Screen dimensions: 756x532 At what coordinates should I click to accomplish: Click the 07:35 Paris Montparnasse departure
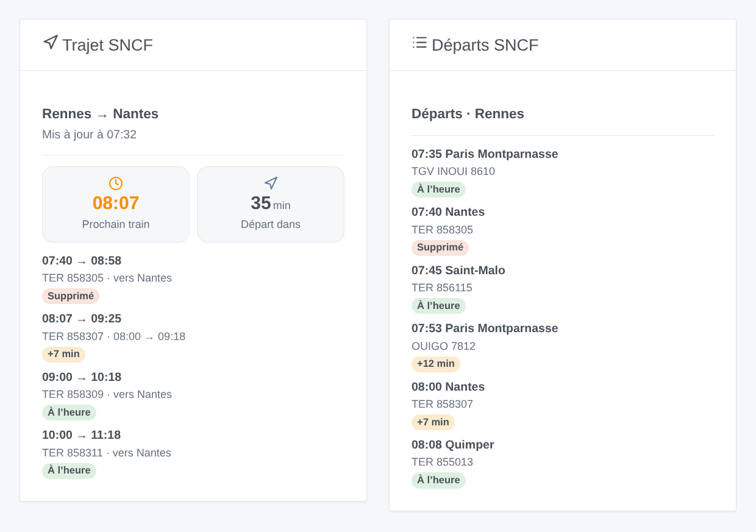pos(485,154)
